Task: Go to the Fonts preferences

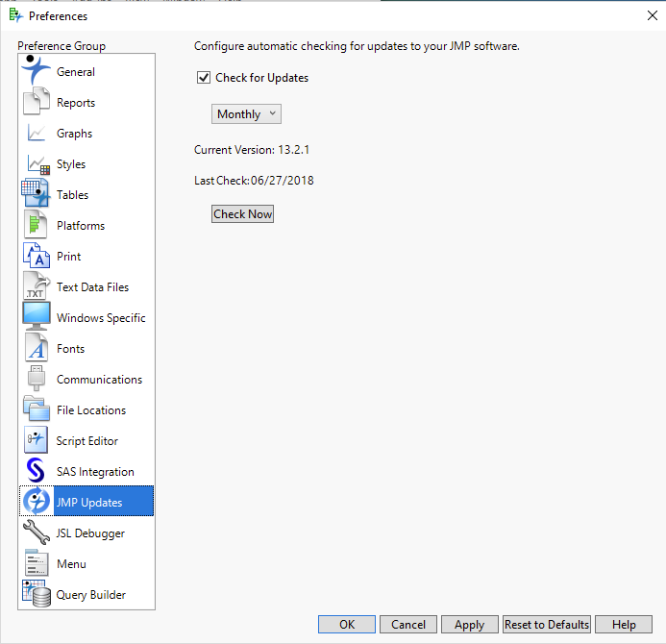Action: [x=70, y=349]
